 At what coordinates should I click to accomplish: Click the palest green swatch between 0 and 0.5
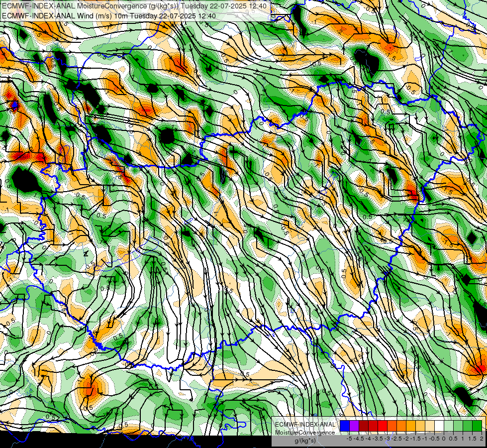click(449, 426)
